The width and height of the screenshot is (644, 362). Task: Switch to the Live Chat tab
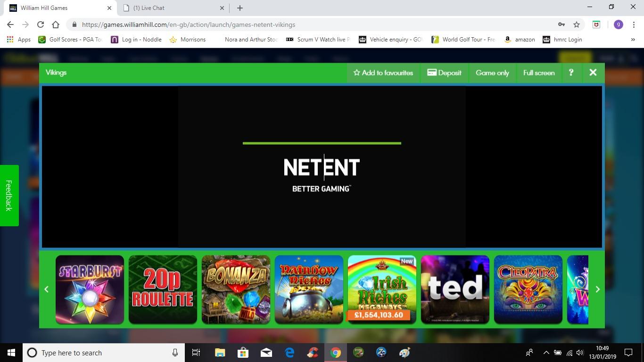(172, 8)
